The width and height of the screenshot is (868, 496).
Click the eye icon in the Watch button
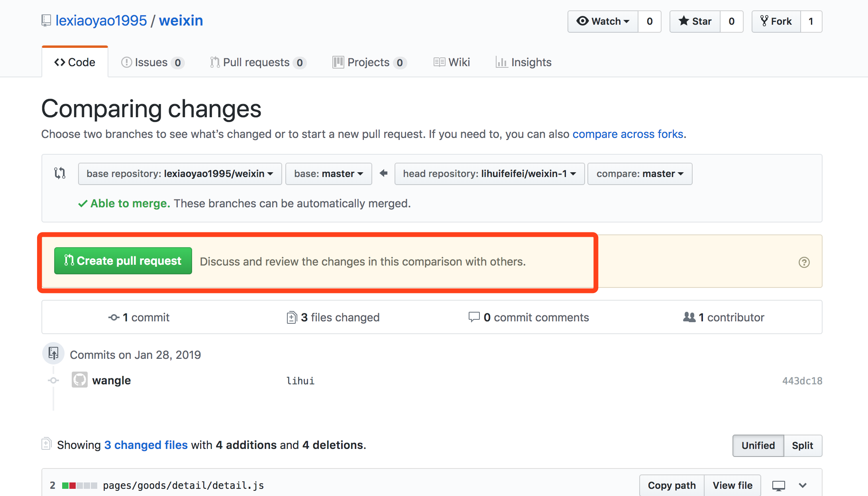click(x=583, y=21)
